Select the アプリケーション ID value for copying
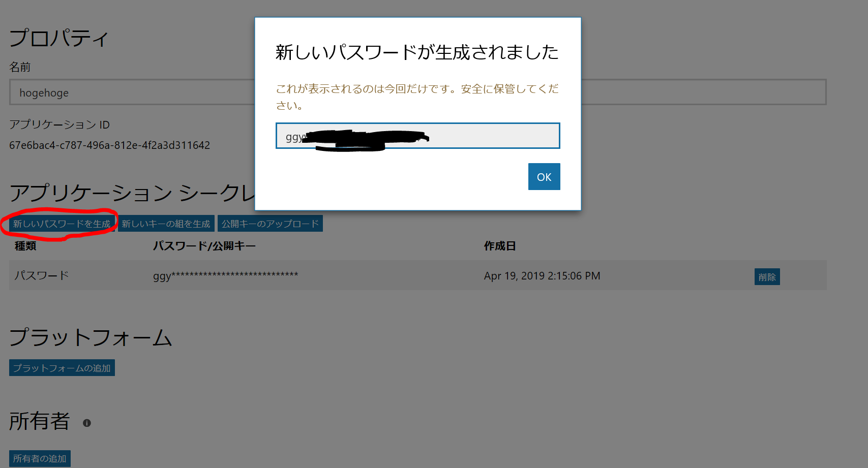 click(109, 145)
